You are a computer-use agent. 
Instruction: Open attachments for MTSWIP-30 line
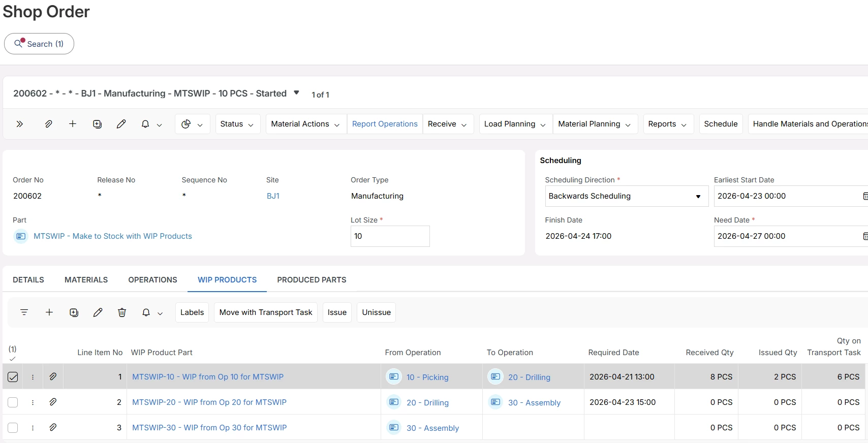pyautogui.click(x=53, y=428)
